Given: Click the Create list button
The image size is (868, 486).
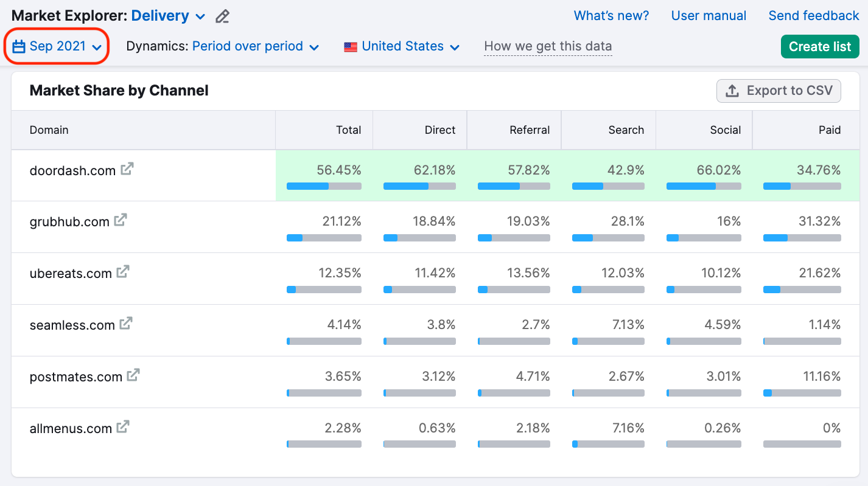Looking at the screenshot, I should (820, 47).
